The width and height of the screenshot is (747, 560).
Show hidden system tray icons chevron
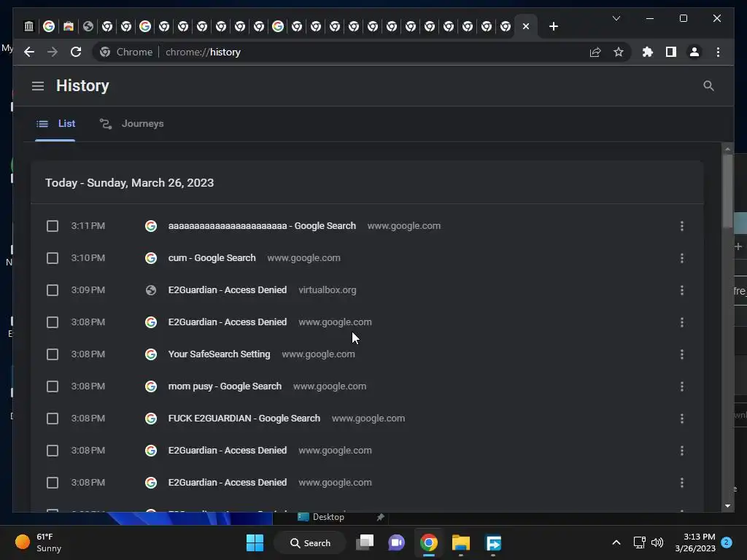tap(616, 542)
